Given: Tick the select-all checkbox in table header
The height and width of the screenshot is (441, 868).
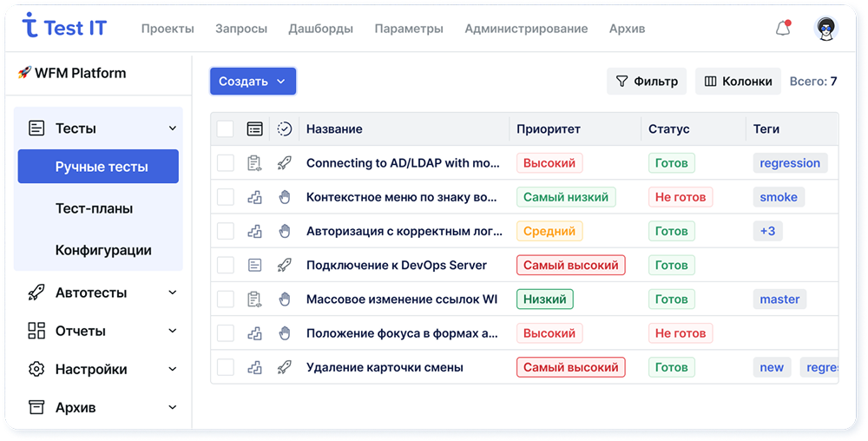Looking at the screenshot, I should coord(226,128).
